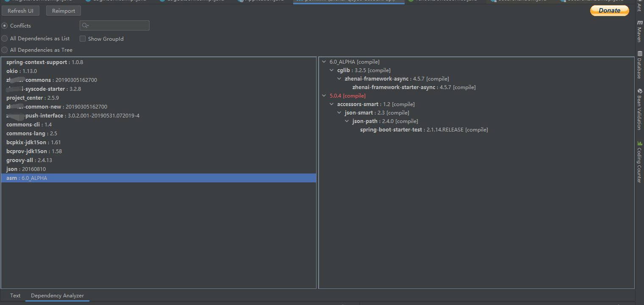Select the push-interface : 3.0.2.001 entry
This screenshot has width=644, height=305.
click(158, 116)
